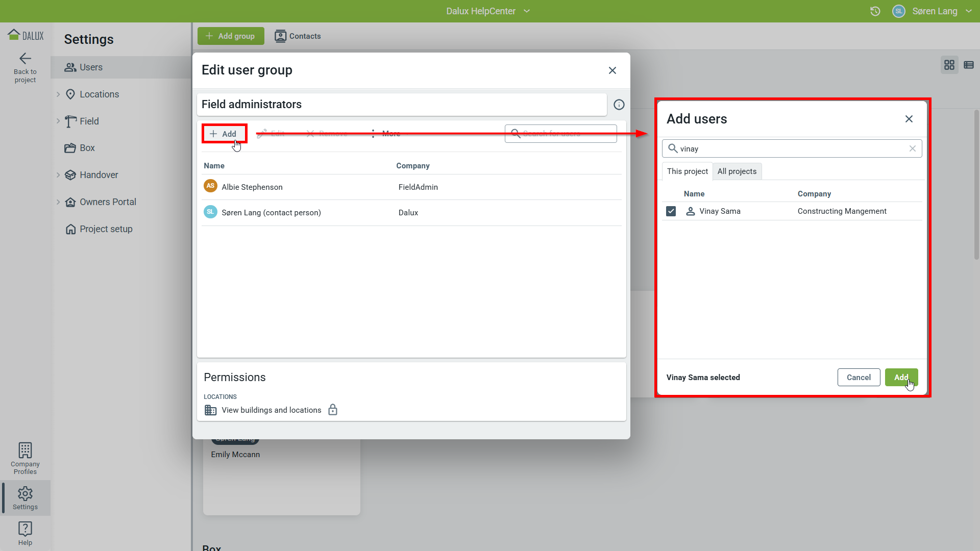Viewport: 980px width, 551px height.
Task: Switch to list view layout icon
Action: point(968,65)
